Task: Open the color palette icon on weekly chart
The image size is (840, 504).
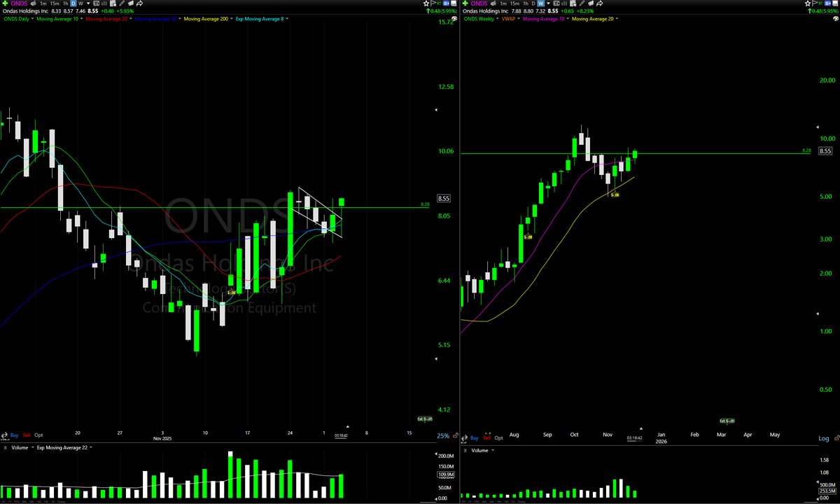Action: click(x=836, y=18)
